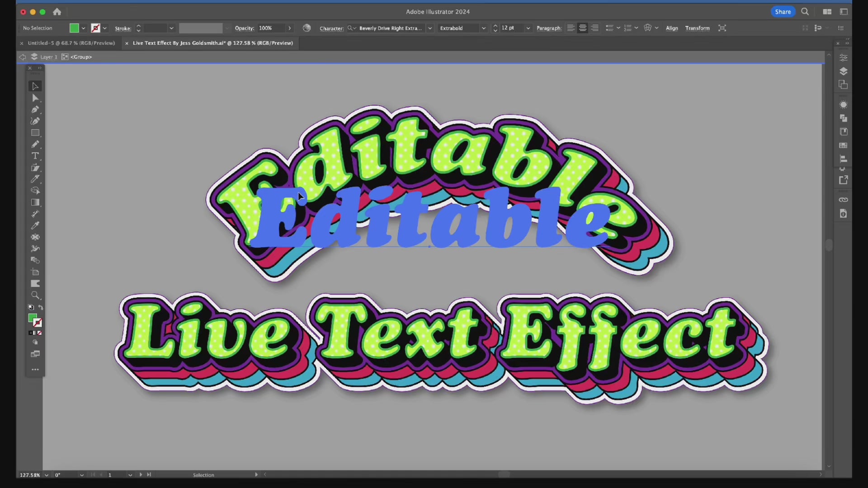Screen dimensions: 868x488
Task: Switch to the Untitled-5 document tab
Action: click(x=71, y=43)
